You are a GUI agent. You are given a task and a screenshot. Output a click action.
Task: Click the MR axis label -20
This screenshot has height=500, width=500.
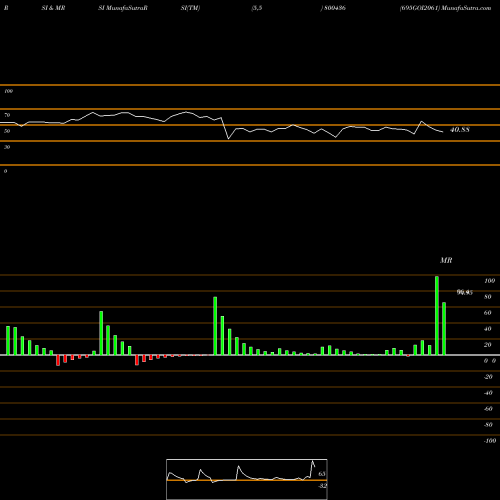[488, 377]
